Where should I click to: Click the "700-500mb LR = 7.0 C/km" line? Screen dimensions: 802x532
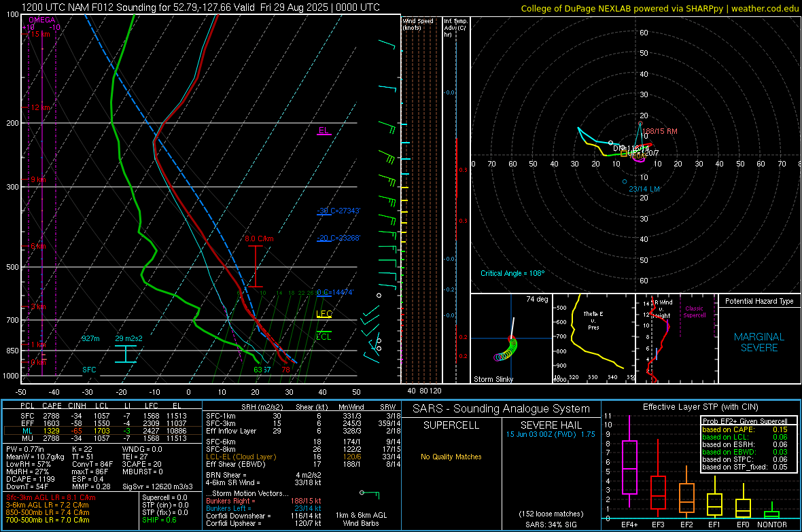48,520
